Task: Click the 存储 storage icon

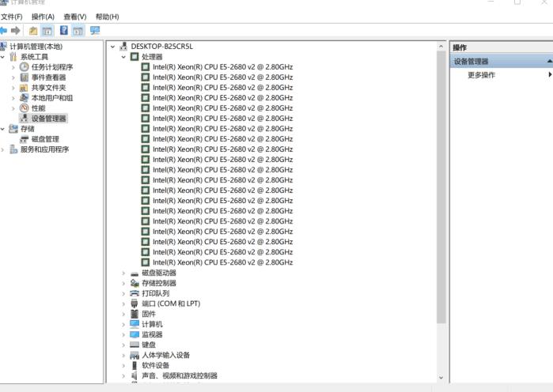Action: click(x=13, y=129)
